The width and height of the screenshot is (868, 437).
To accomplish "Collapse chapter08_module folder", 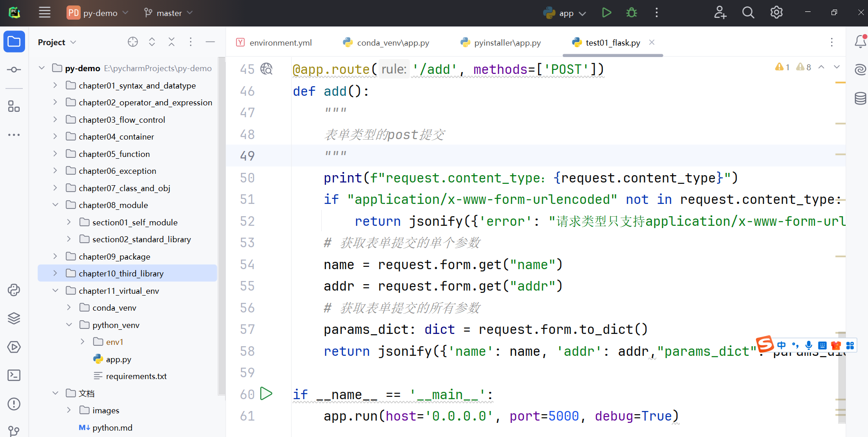I will tap(55, 205).
